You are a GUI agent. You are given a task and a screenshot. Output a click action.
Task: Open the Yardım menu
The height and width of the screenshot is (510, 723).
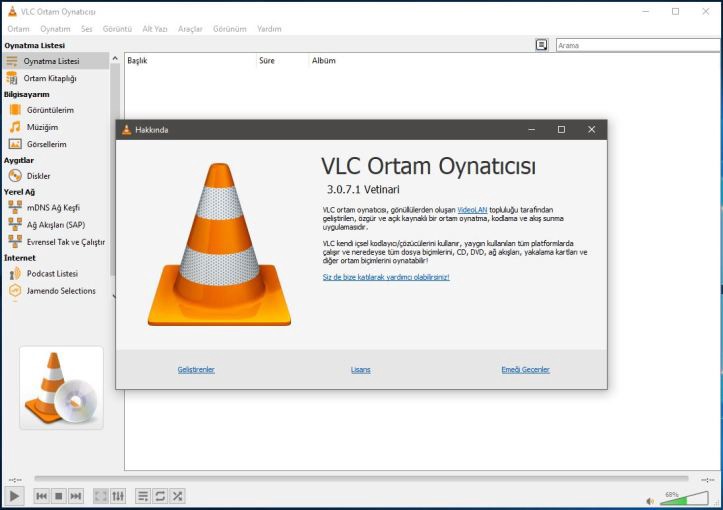pyautogui.click(x=269, y=29)
